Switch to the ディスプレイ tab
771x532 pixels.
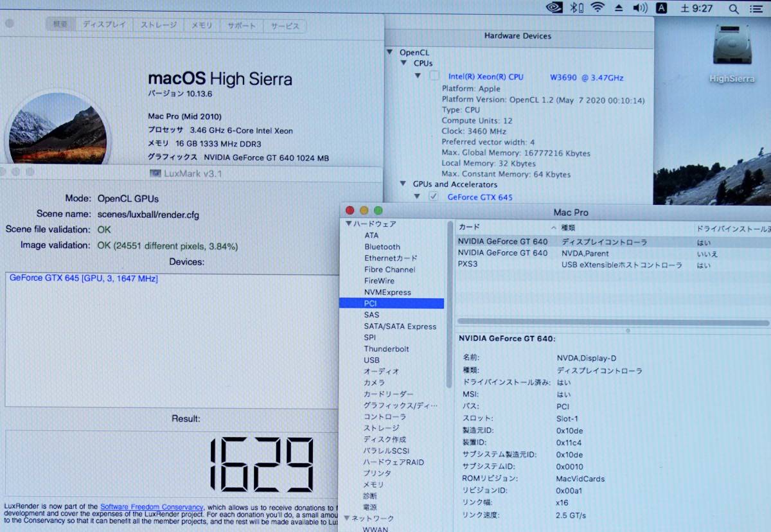pyautogui.click(x=107, y=25)
